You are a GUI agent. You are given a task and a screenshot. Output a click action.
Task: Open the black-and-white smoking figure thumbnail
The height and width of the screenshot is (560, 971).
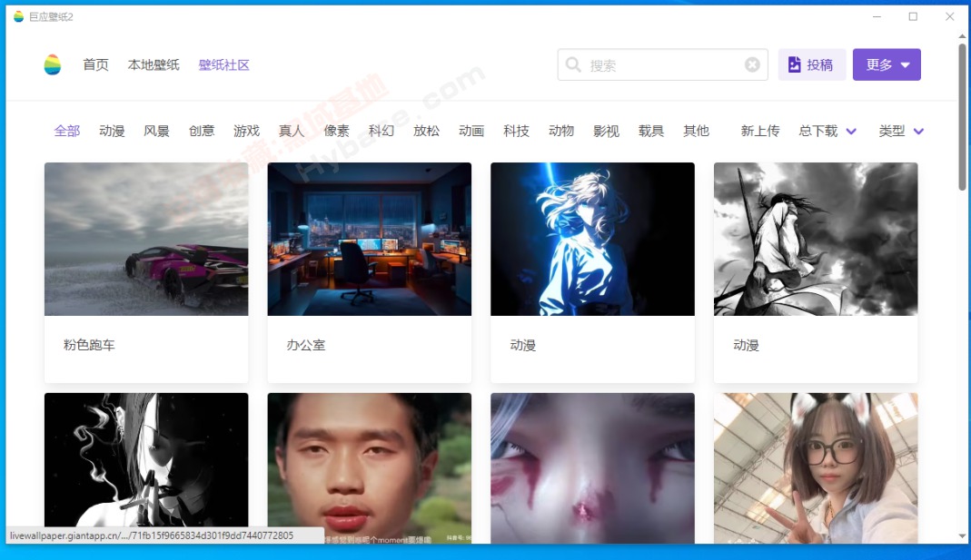point(146,468)
